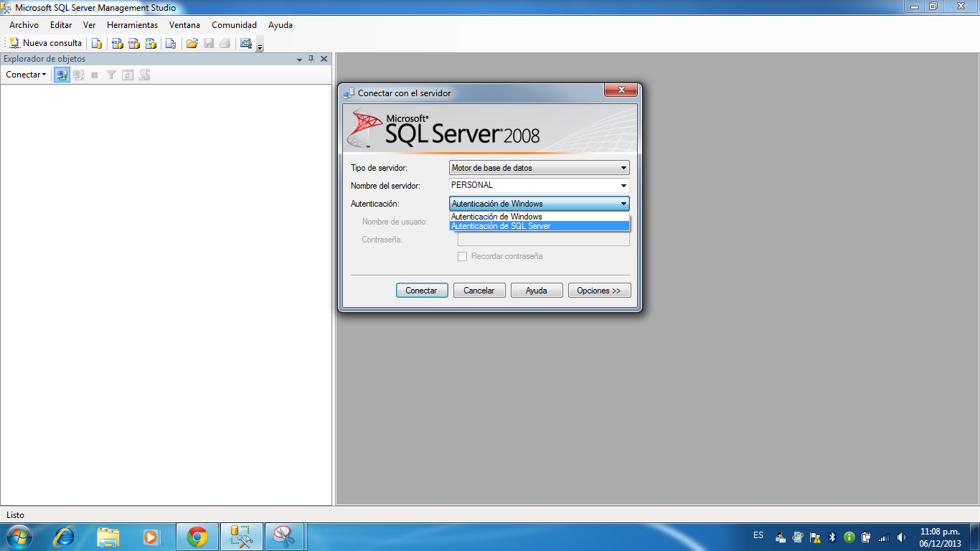Click the green info tray icon
This screenshot has height=551, width=980.
[849, 537]
